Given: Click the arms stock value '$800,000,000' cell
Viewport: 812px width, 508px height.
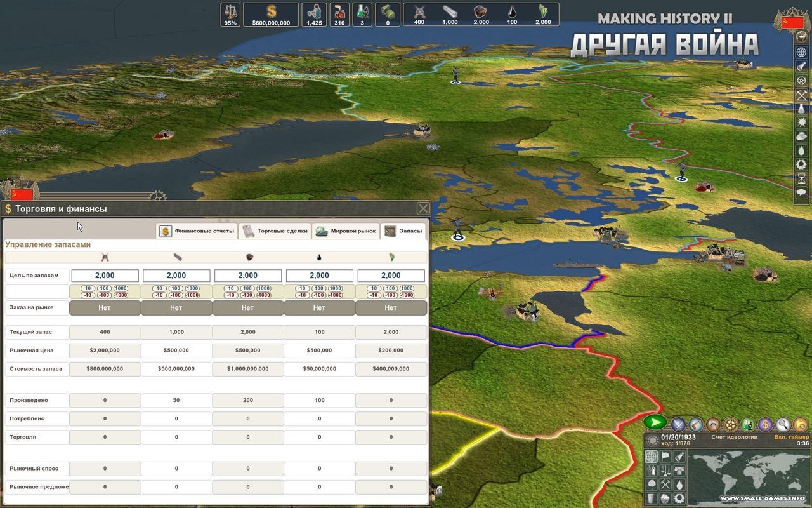Looking at the screenshot, I should click(105, 368).
